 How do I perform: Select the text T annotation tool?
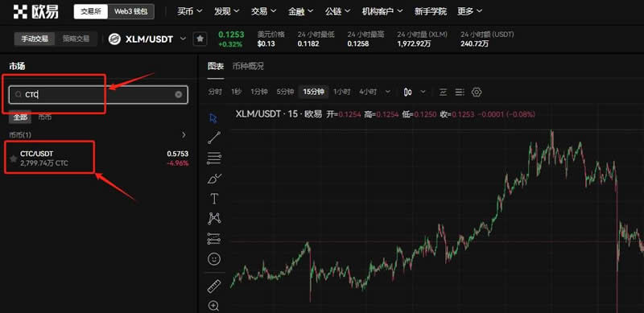tap(214, 199)
